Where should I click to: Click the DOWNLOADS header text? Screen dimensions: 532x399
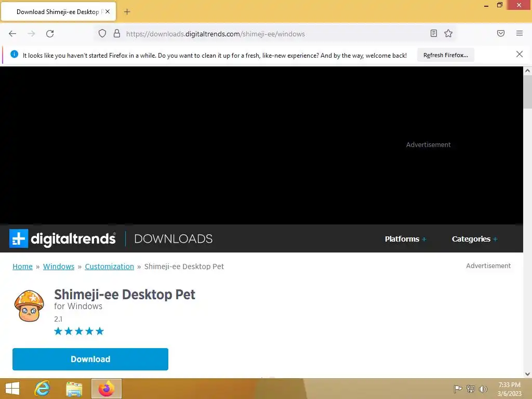(x=174, y=239)
